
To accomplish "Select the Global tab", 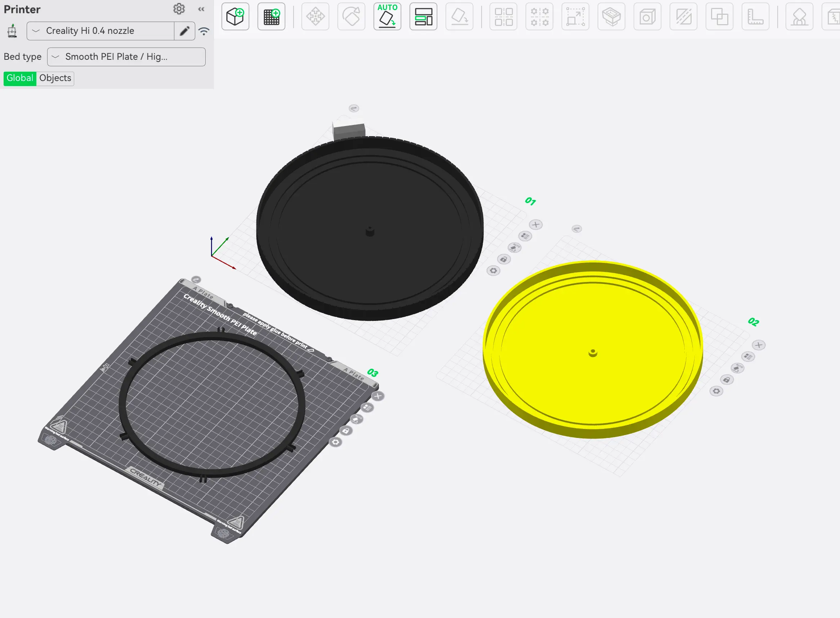I will coord(20,78).
